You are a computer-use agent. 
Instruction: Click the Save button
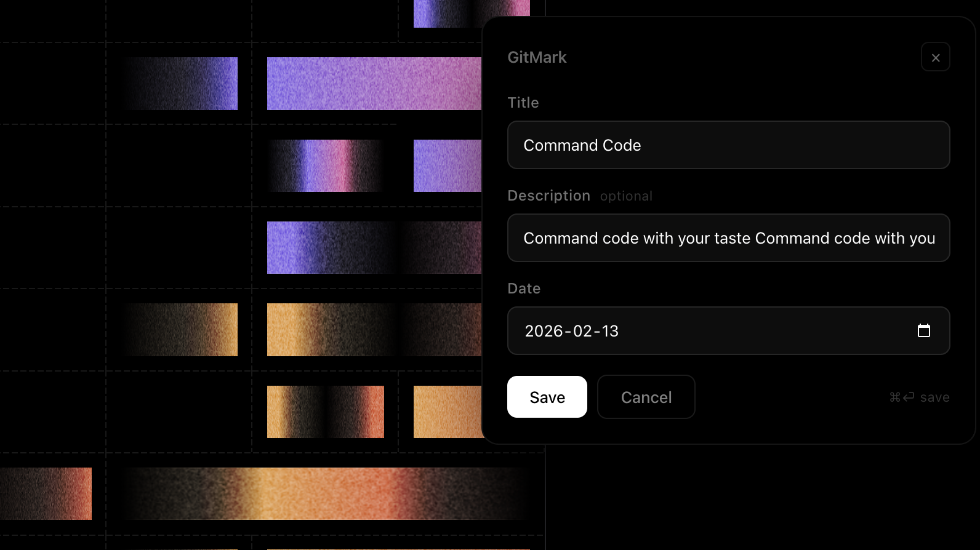[x=547, y=397]
